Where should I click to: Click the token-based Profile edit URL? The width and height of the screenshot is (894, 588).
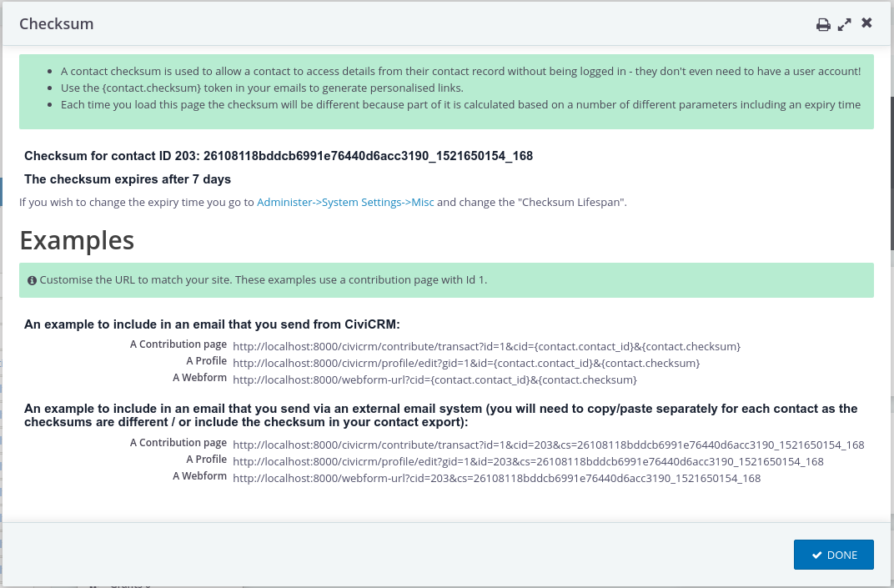pyautogui.click(x=466, y=364)
